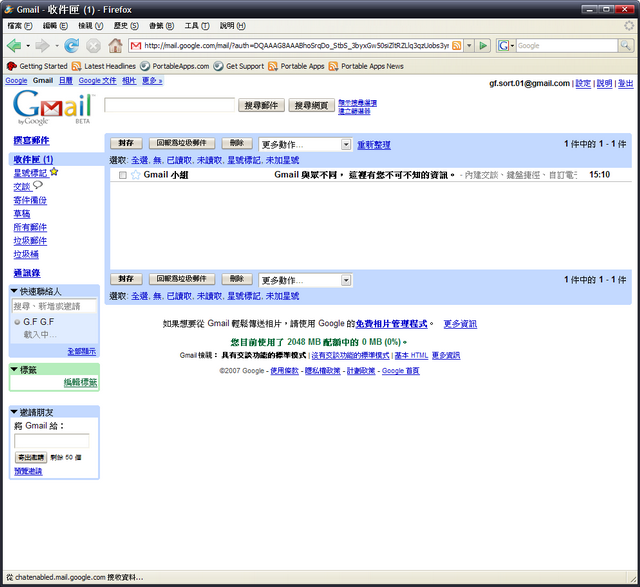Reload the page with the Refresh icon
Viewport: 640px width, 587px height.
tap(72, 45)
